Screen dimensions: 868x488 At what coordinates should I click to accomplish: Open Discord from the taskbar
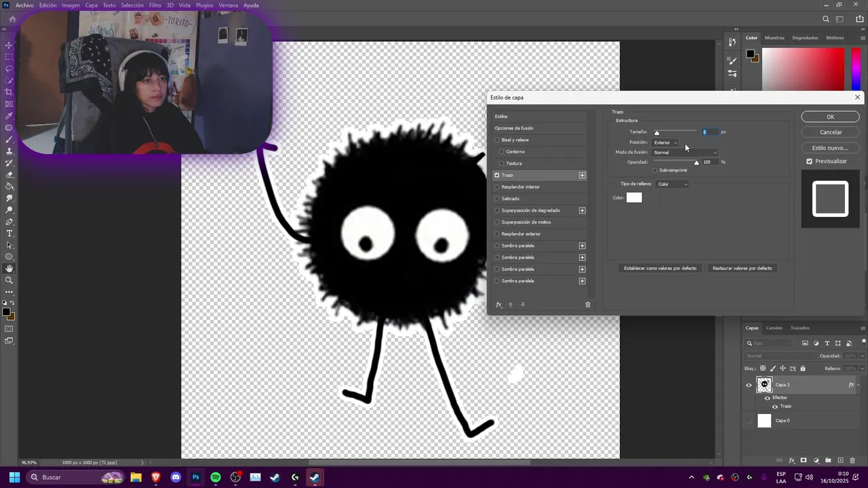click(x=176, y=477)
